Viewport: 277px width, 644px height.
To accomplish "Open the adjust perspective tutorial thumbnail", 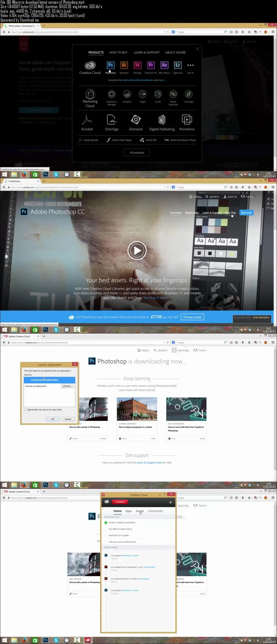I will pos(137,409).
